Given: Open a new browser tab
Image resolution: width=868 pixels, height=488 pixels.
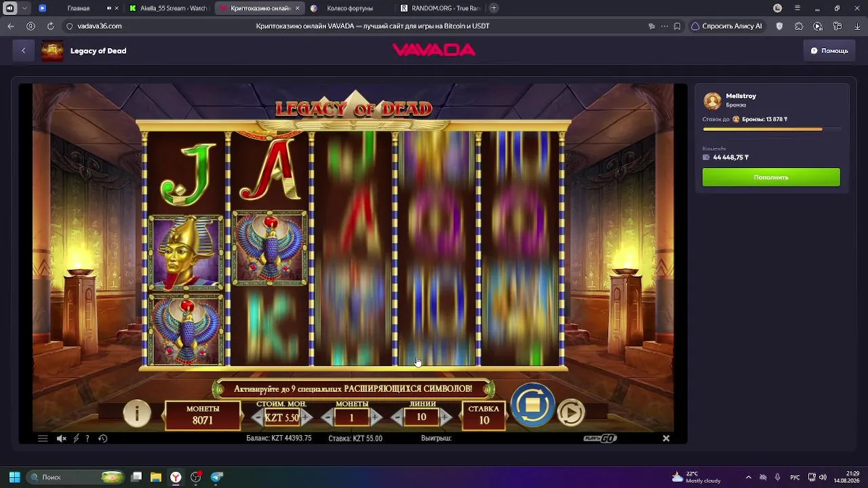Looking at the screenshot, I should [494, 8].
